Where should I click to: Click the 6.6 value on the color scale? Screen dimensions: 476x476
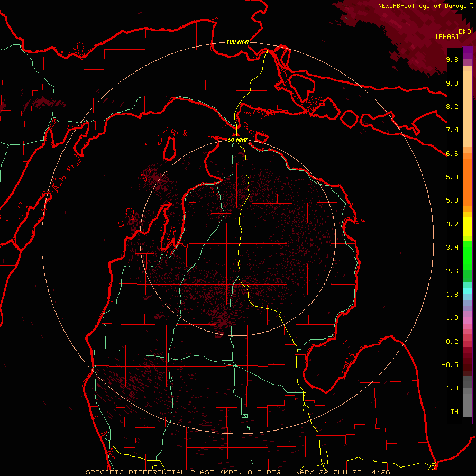coord(452,154)
